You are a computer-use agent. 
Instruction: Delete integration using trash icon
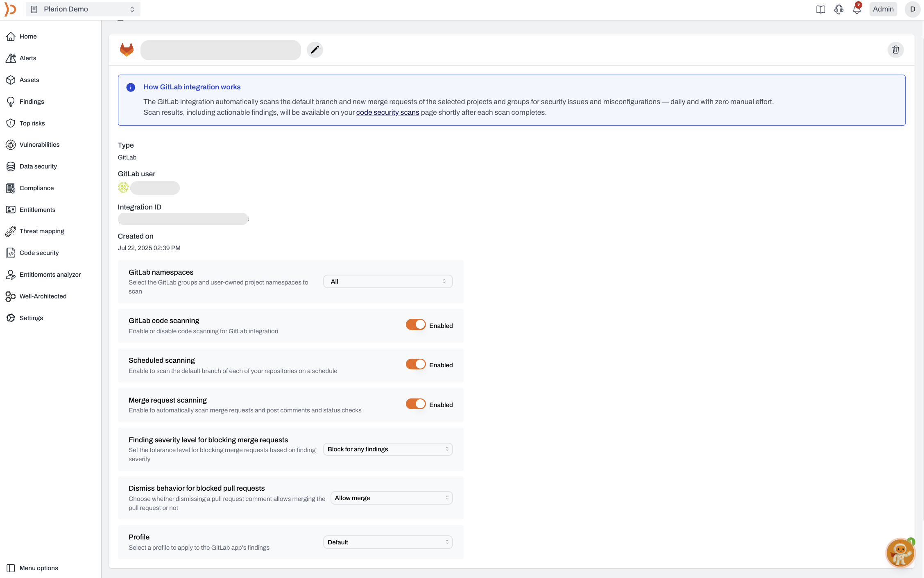pos(895,50)
